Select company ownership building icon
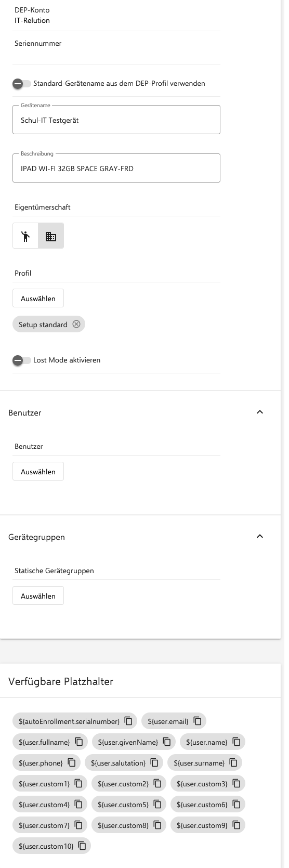289x868 pixels. tap(51, 236)
